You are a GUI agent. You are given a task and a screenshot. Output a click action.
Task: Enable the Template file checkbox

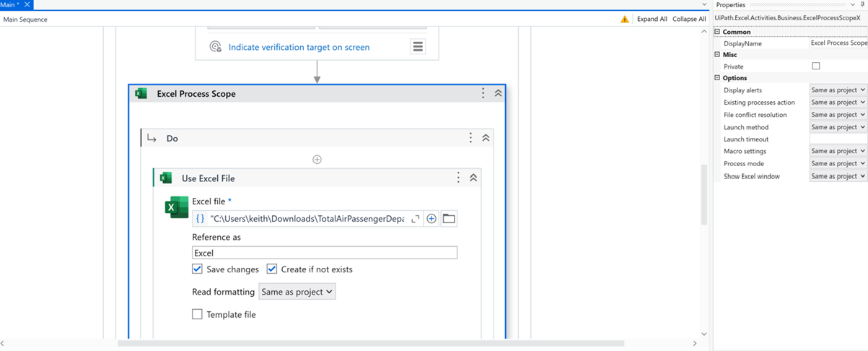coord(197,314)
